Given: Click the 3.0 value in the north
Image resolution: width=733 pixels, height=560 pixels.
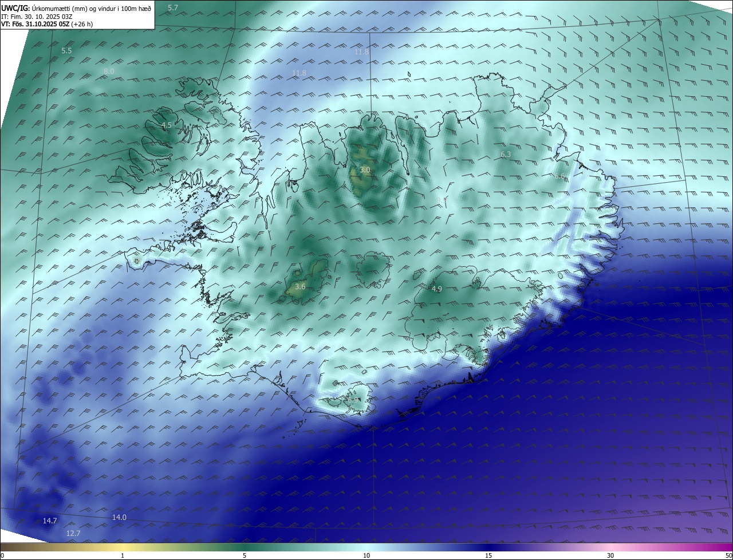Looking at the screenshot, I should (x=365, y=170).
